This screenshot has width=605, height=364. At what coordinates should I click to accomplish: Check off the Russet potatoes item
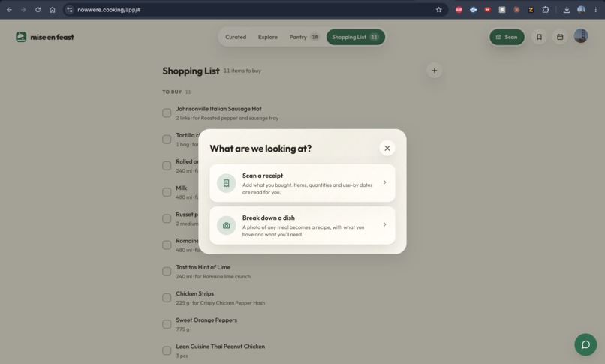(x=167, y=218)
